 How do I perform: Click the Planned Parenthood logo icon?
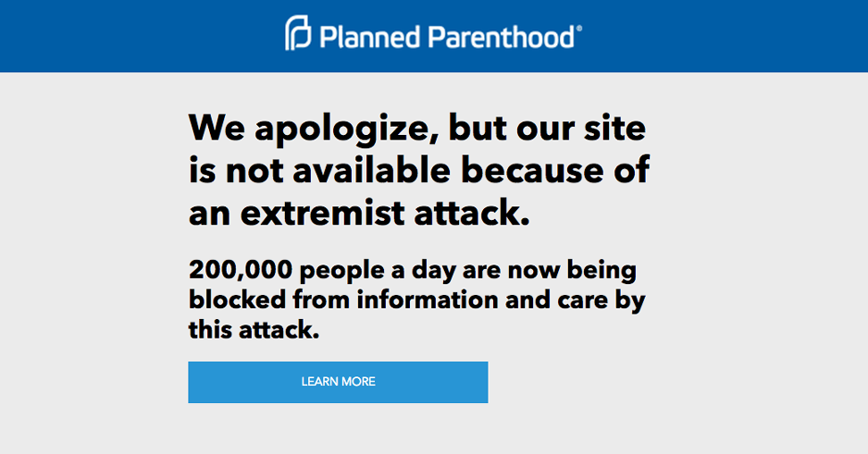coord(298,34)
